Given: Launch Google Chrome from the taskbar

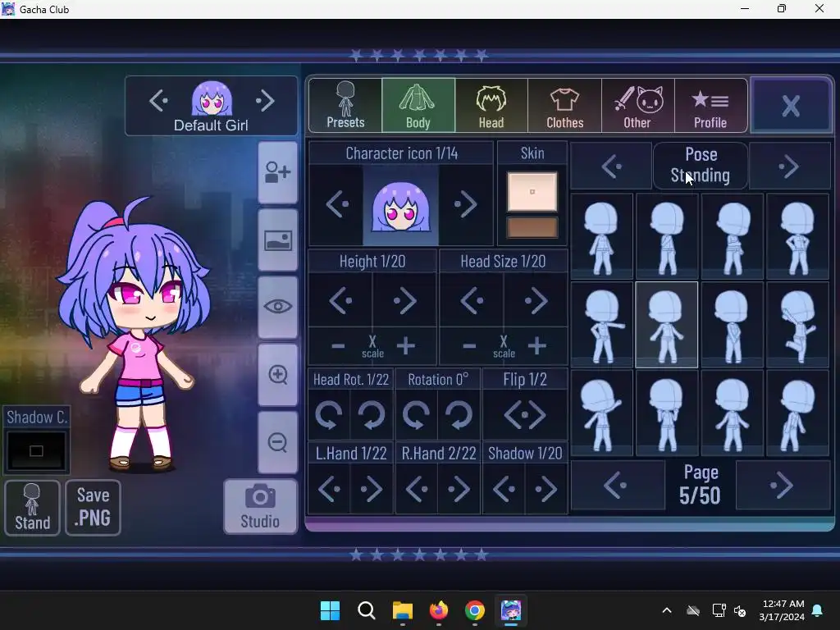Looking at the screenshot, I should pos(475,610).
